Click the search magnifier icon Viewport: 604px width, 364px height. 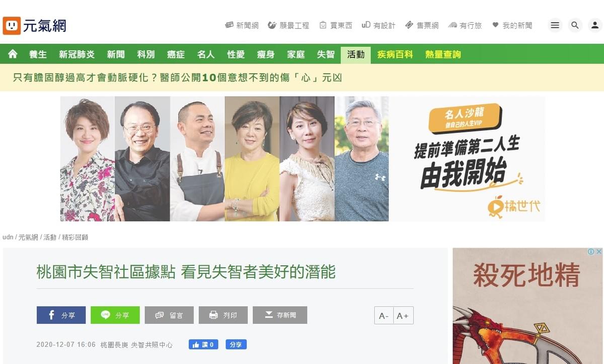[575, 25]
